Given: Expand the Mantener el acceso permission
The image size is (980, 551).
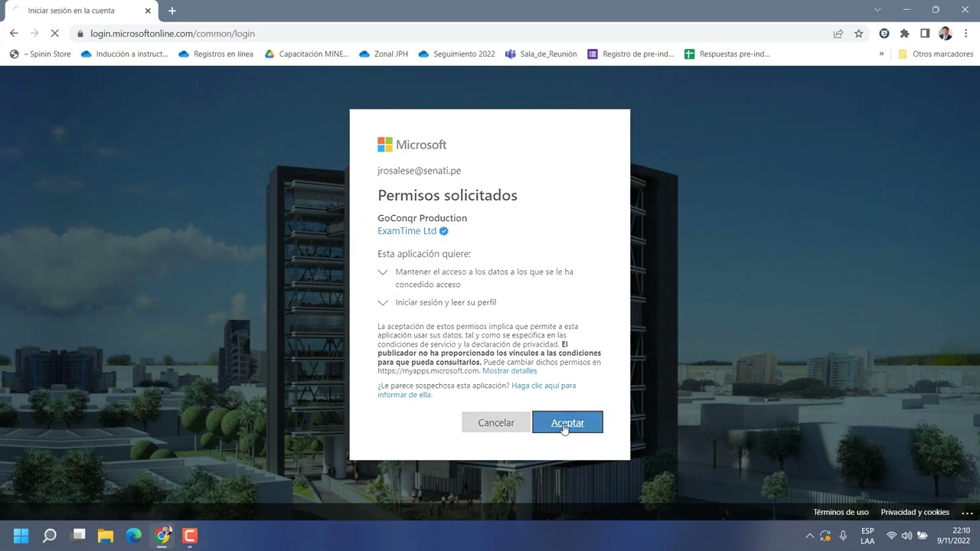Looking at the screenshot, I should 383,272.
